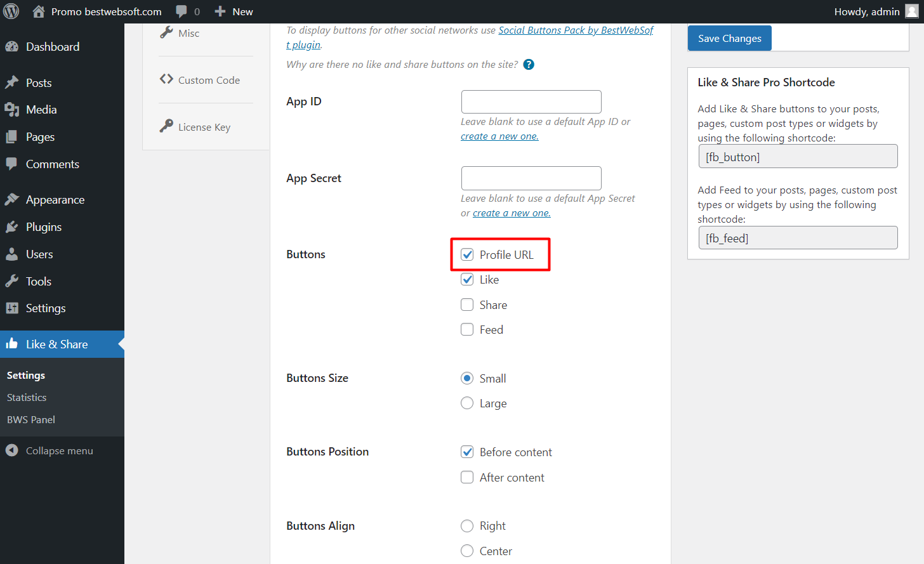Viewport: 924px width, 564px height.
Task: Click the Plugins plug icon
Action: 11,226
